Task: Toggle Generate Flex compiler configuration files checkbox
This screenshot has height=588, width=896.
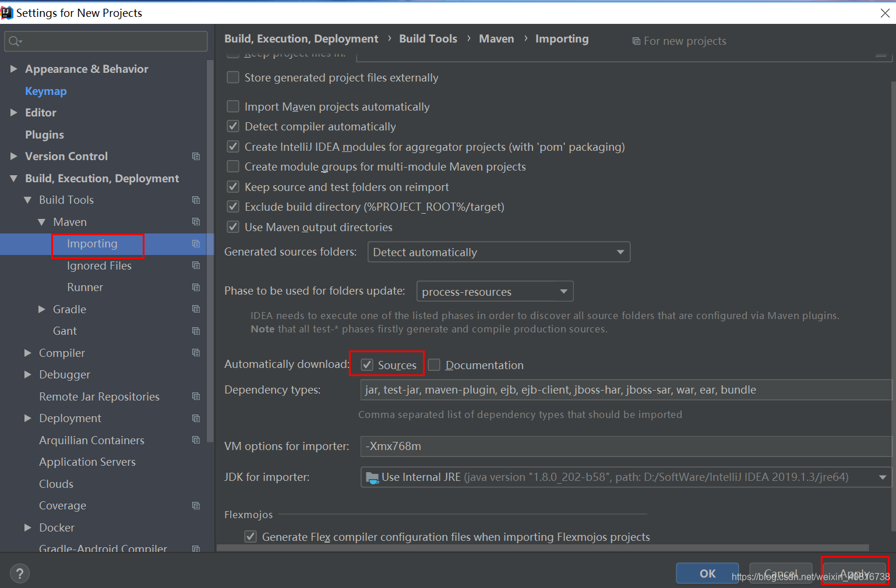Action: coord(251,537)
